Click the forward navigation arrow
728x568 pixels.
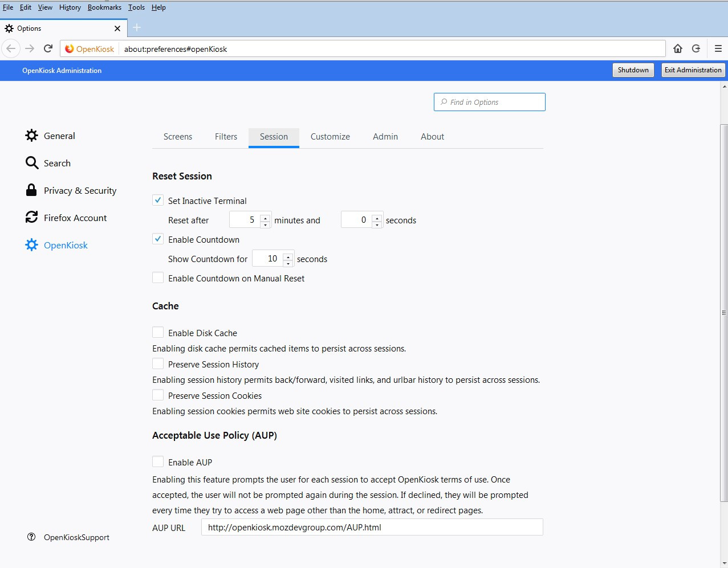click(x=30, y=48)
